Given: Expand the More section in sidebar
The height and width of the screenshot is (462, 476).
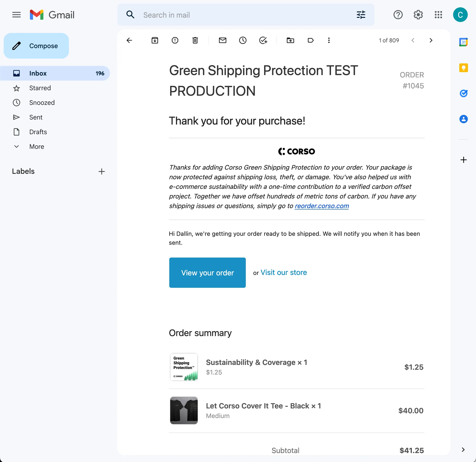Looking at the screenshot, I should click(36, 146).
